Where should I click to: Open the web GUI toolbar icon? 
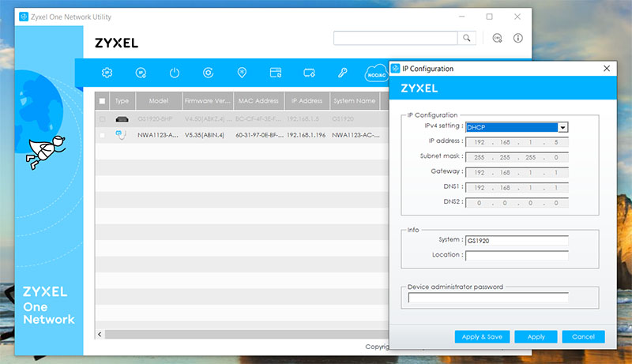pos(276,73)
